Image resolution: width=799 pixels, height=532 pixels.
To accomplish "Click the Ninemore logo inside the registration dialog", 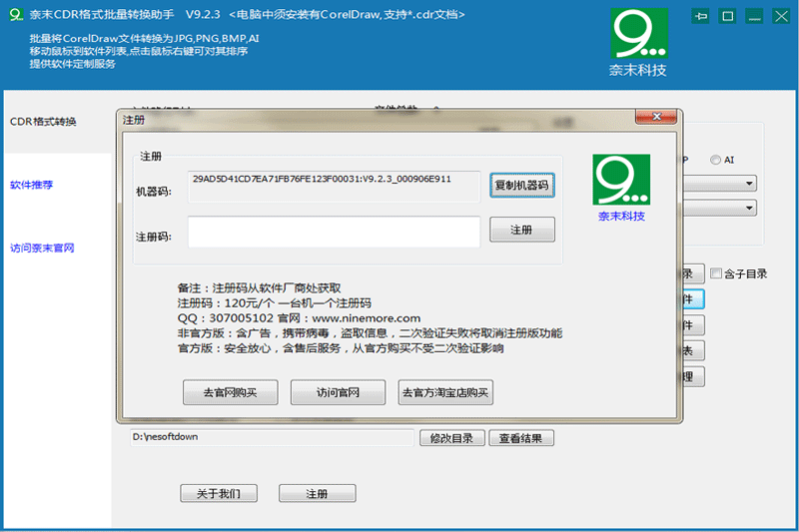I will (621, 180).
